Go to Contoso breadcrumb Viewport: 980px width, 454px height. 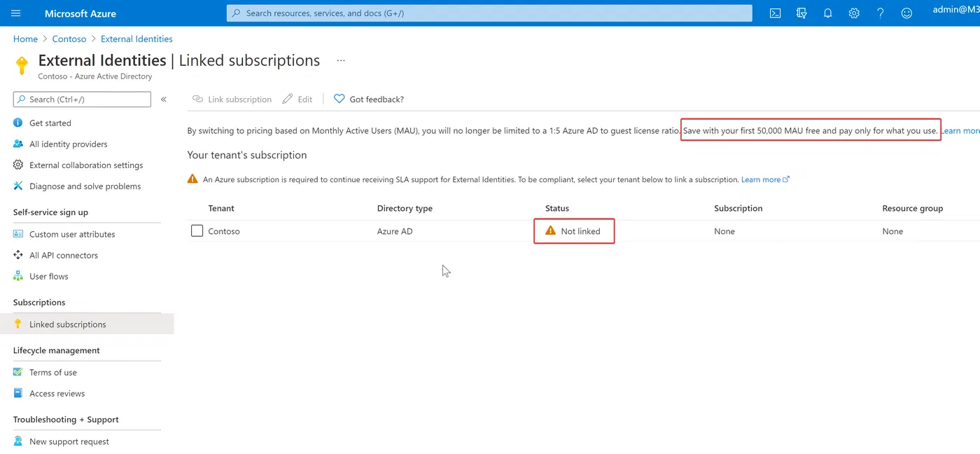coord(69,39)
